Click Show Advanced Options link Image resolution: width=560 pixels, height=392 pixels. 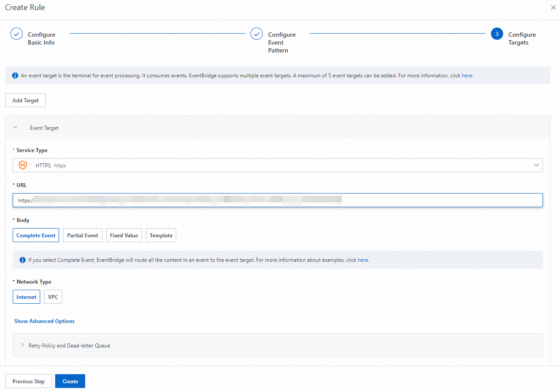coord(44,321)
